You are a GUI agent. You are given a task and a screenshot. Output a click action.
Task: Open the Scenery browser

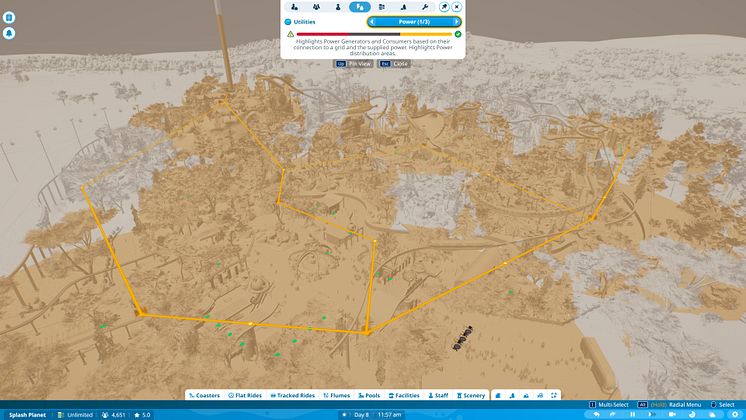click(x=470, y=395)
